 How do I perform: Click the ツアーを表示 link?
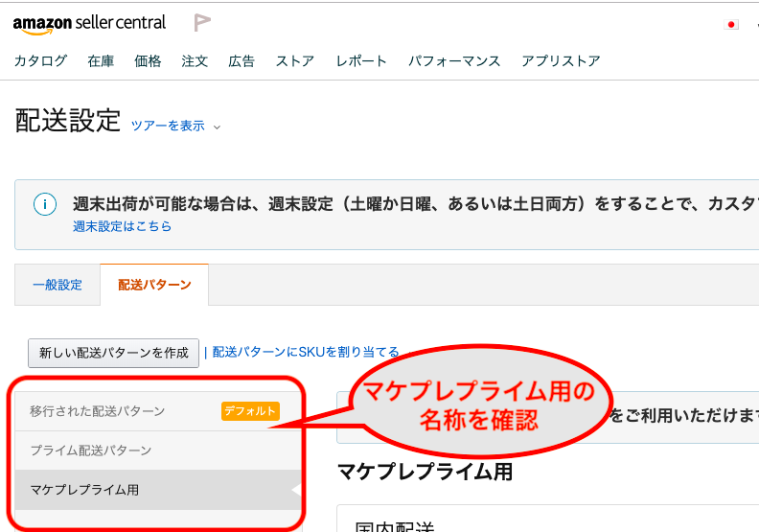tap(168, 126)
